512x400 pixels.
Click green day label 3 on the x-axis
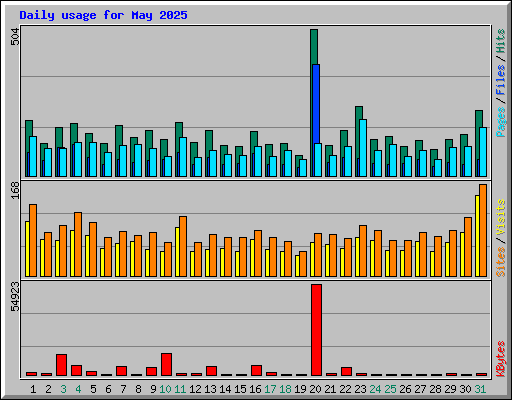(x=63, y=389)
